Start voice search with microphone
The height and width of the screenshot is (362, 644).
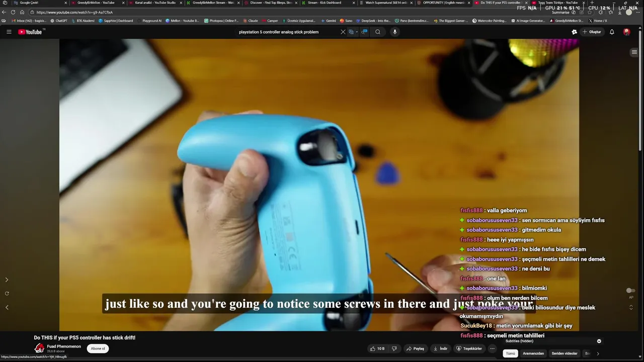[x=395, y=32]
